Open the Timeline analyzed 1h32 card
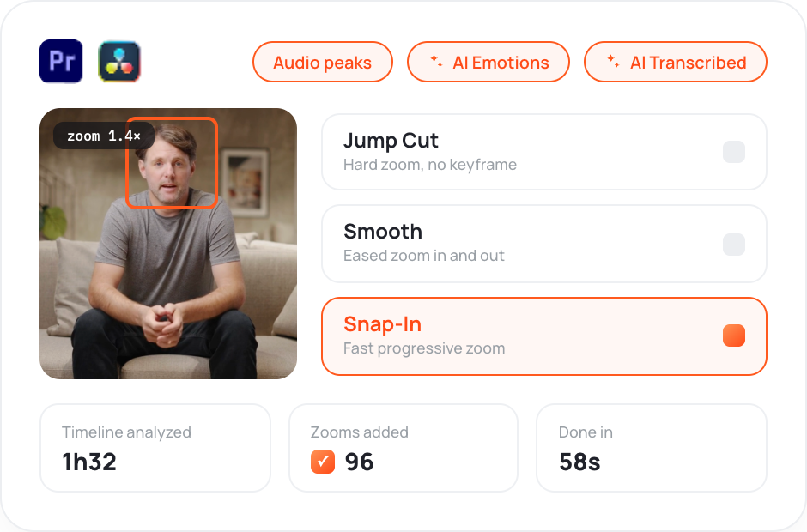 coord(155,448)
